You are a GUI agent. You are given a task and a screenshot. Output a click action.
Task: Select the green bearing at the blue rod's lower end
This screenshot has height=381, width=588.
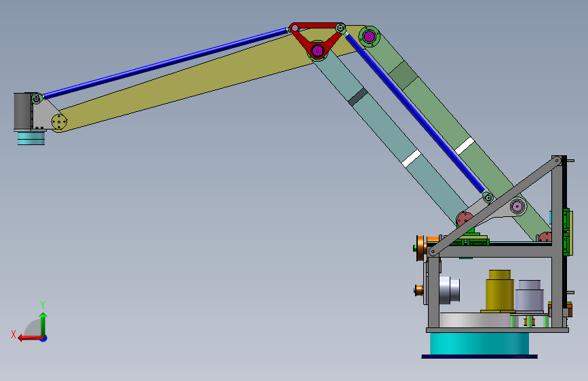click(x=488, y=197)
